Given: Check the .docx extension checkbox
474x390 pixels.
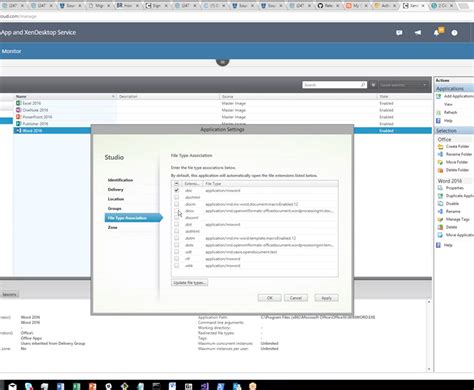Looking at the screenshot, I should tap(176, 211).
